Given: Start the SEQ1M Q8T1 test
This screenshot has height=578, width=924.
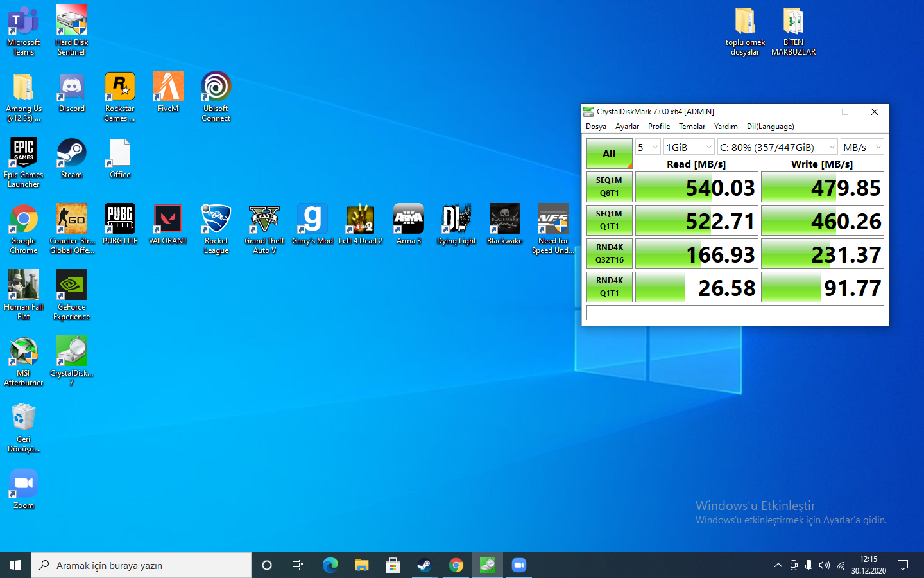Looking at the screenshot, I should coord(610,187).
